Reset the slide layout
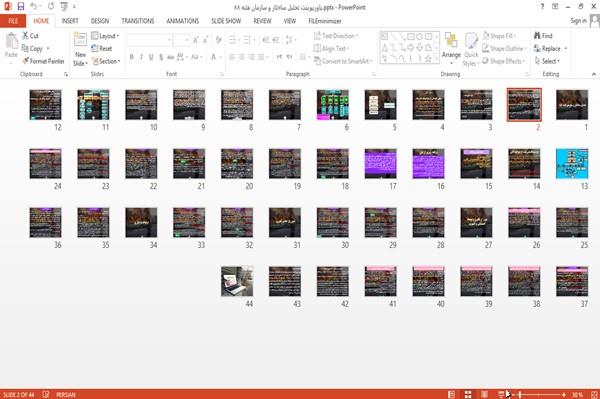Viewport: 600px width, 399px height. pos(102,49)
